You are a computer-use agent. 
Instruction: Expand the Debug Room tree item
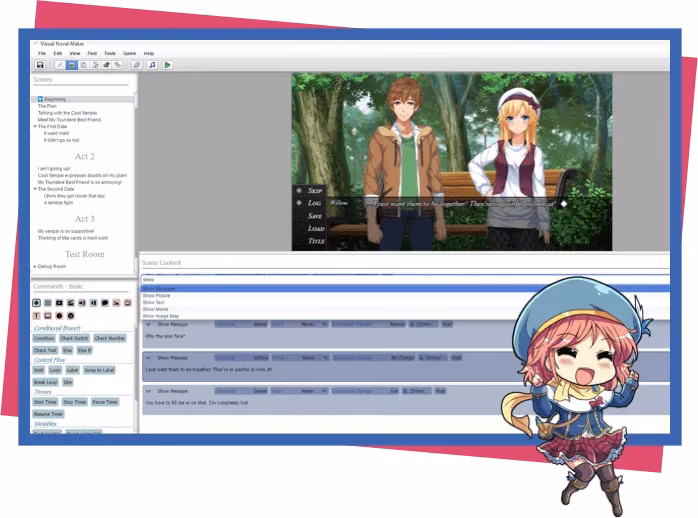tap(35, 267)
